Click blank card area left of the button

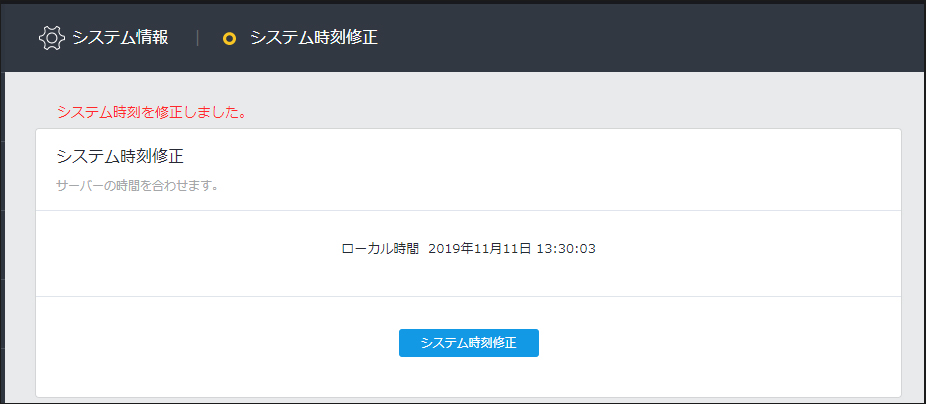pos(217,346)
